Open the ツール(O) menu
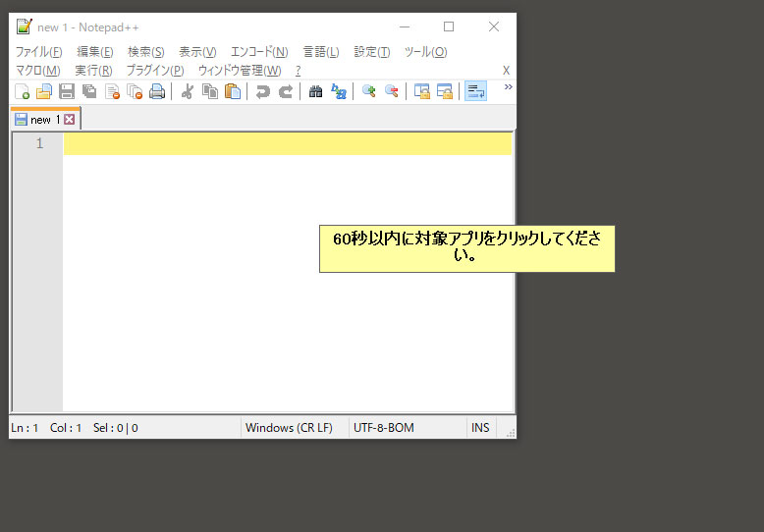 (x=425, y=52)
